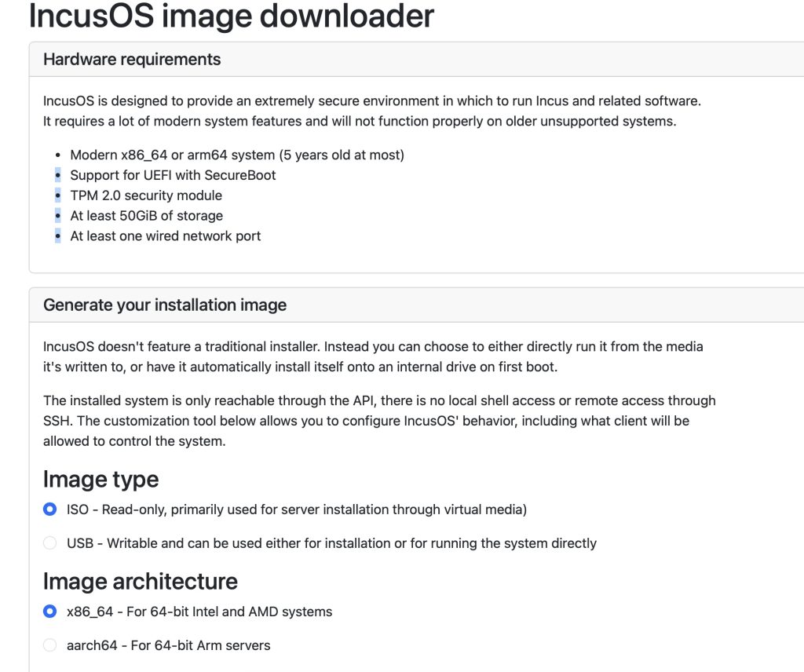Click the Hardware requirements section header
804x672 pixels.
coord(132,58)
